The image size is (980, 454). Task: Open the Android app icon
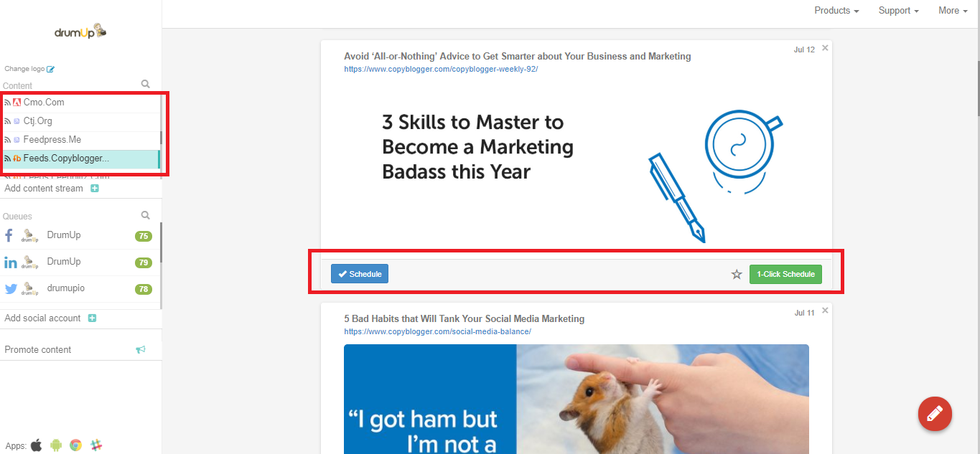56,445
